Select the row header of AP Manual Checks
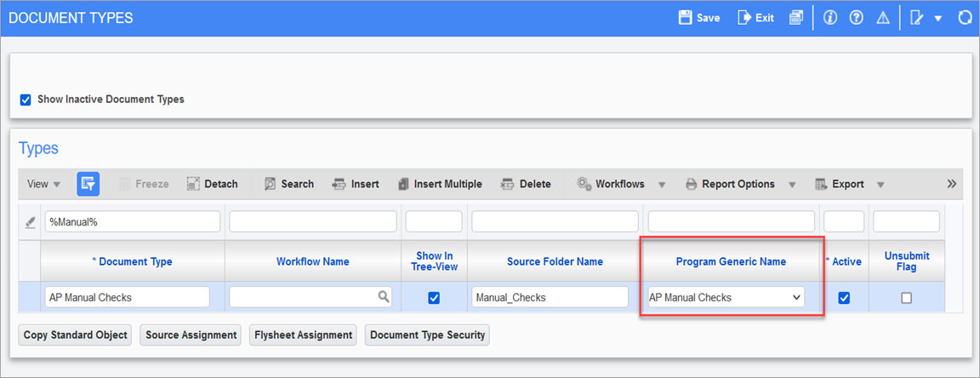This screenshot has width=980, height=378. click(x=30, y=297)
